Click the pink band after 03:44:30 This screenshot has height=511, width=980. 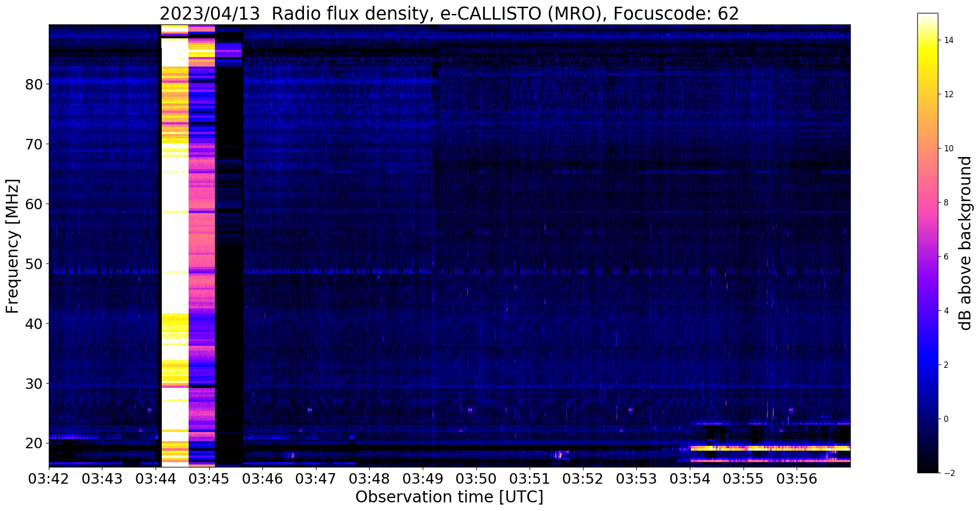[202, 245]
